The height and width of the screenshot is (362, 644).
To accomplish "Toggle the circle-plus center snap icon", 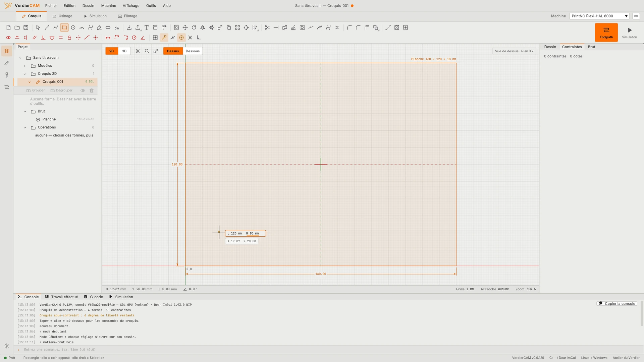I will click(x=181, y=38).
